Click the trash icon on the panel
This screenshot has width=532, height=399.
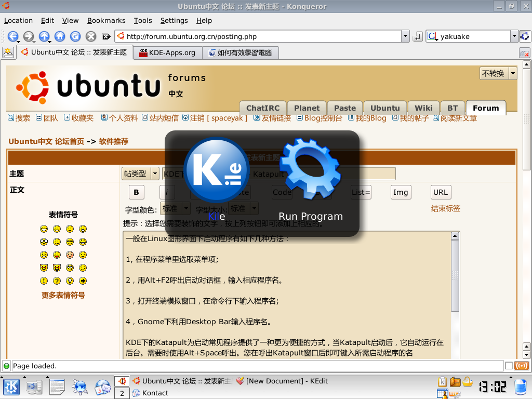(x=521, y=387)
